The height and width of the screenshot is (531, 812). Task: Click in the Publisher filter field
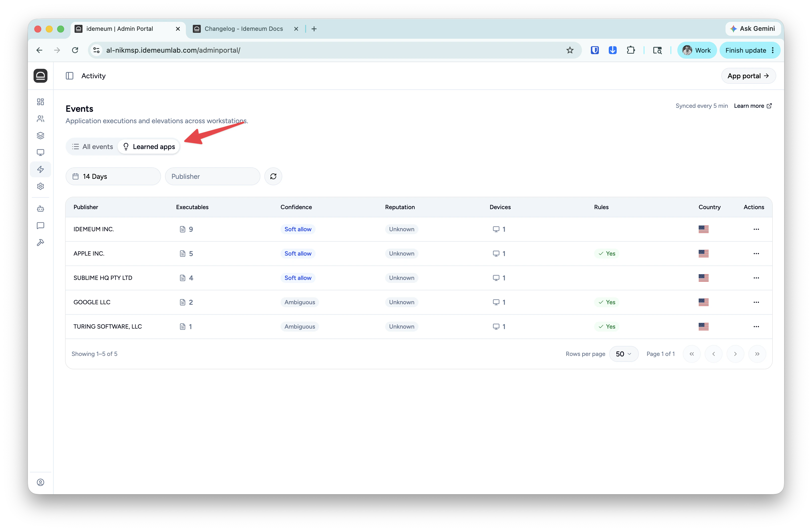212,176
